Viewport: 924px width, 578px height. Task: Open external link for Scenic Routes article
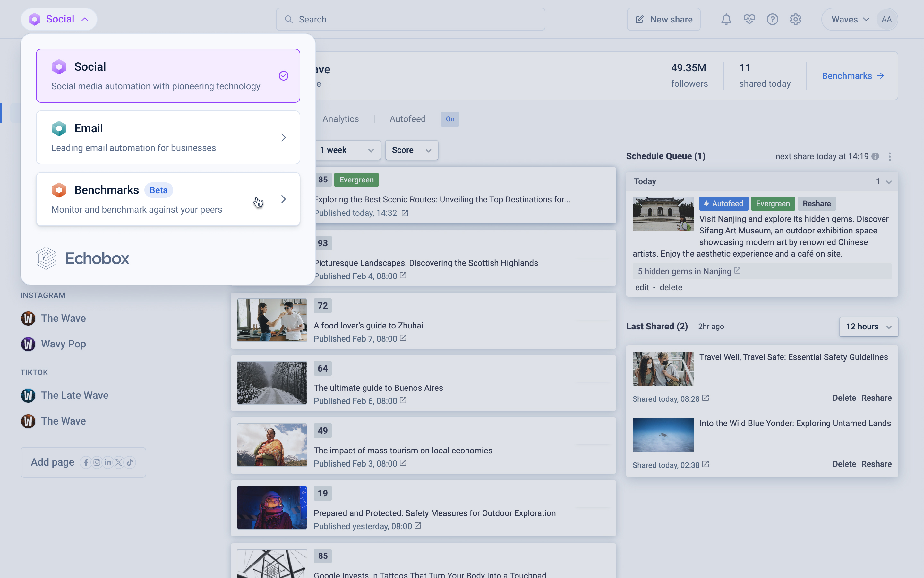[405, 213]
